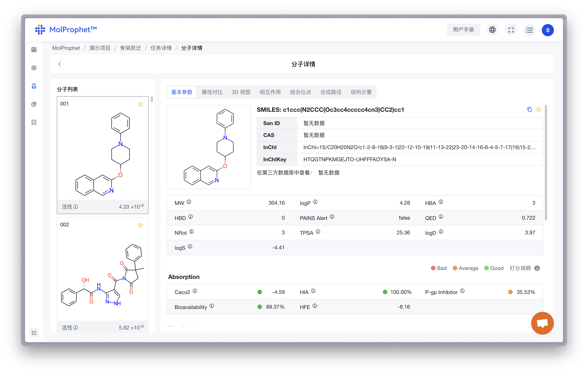Open the language globe icon
Screen dimensions: 588x374
492,30
